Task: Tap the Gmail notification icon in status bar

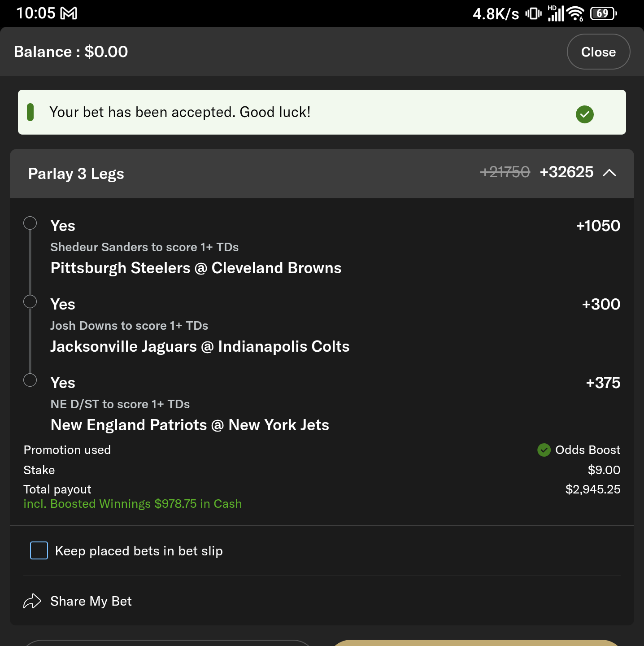Action: [x=69, y=13]
